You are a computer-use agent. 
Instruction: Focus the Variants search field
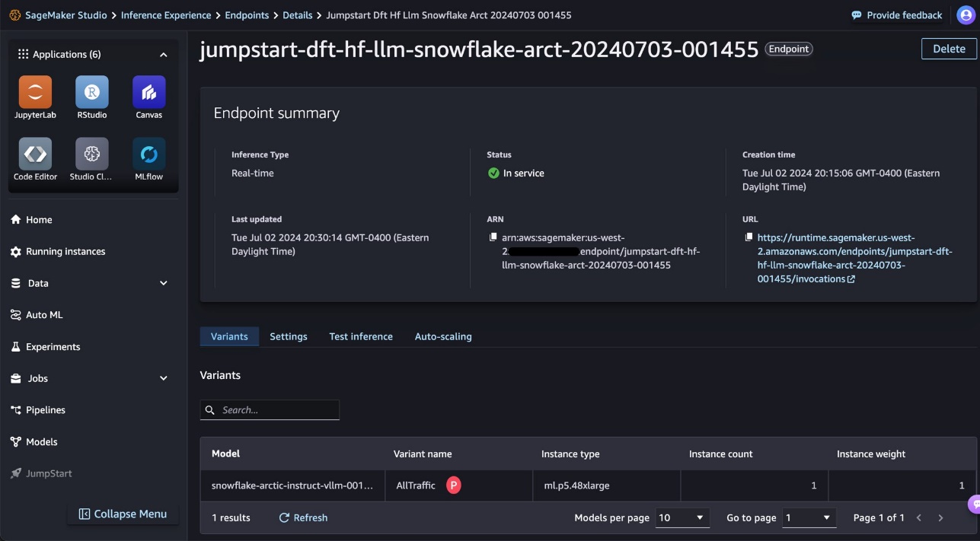(270, 409)
